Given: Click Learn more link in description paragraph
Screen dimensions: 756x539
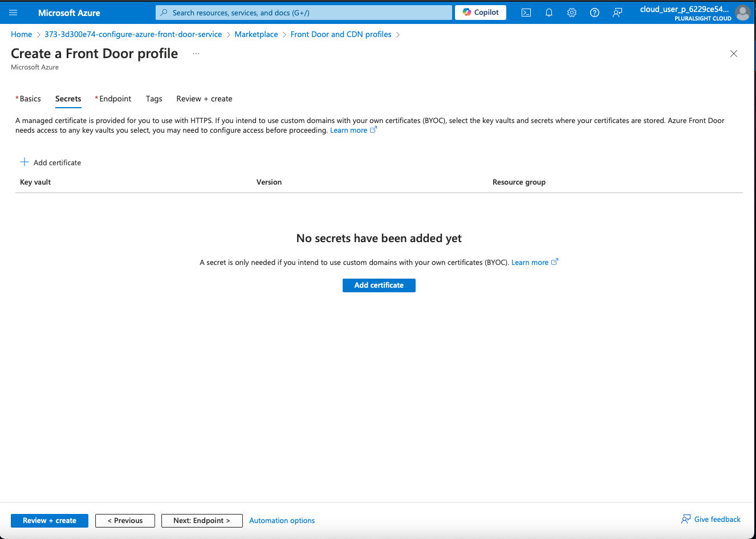Looking at the screenshot, I should point(353,130).
